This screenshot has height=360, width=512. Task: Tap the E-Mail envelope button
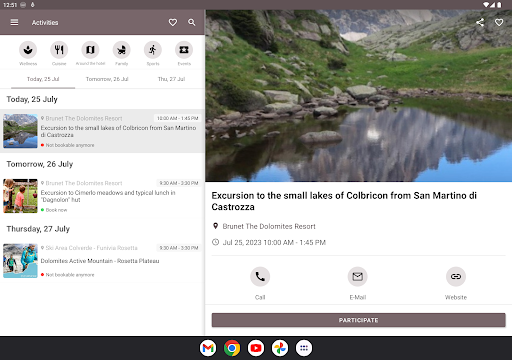[358, 277]
